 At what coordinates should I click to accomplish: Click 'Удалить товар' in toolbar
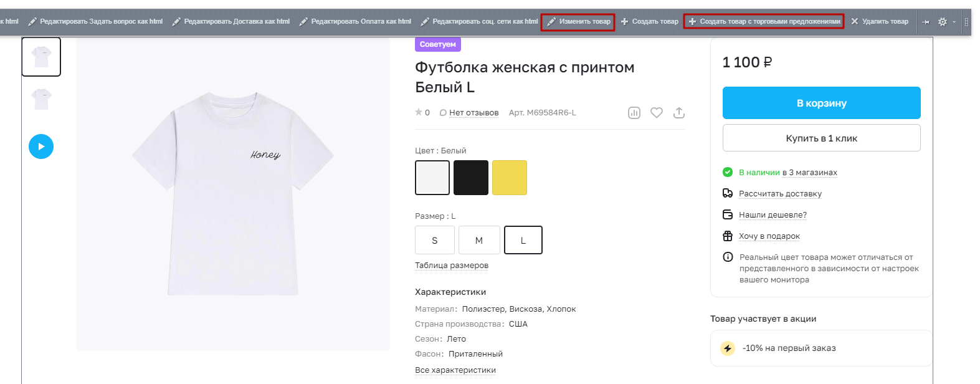[879, 22]
